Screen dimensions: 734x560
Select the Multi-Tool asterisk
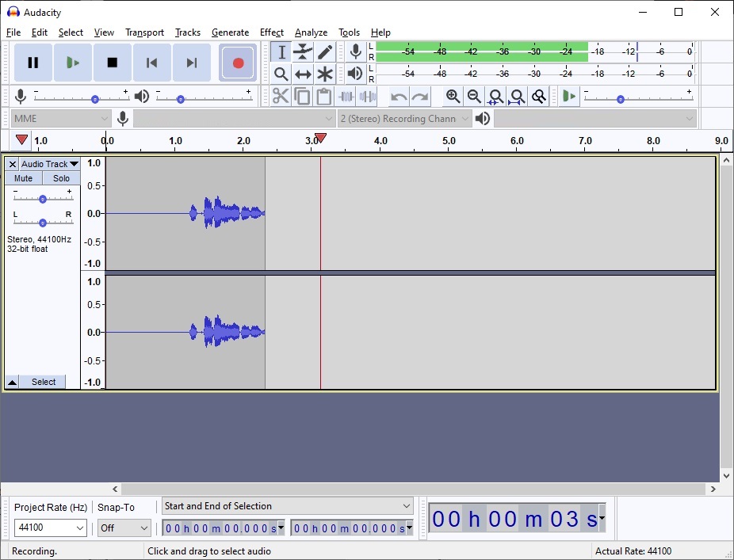[325, 74]
